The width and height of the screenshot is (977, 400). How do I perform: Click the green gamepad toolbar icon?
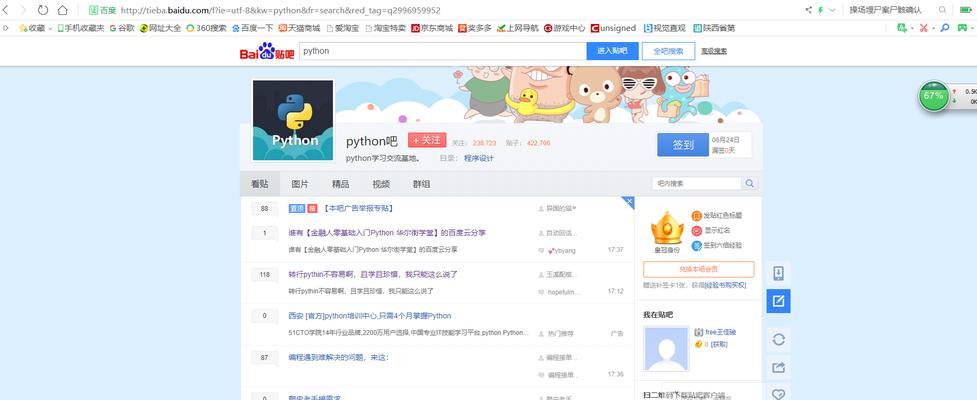[964, 28]
